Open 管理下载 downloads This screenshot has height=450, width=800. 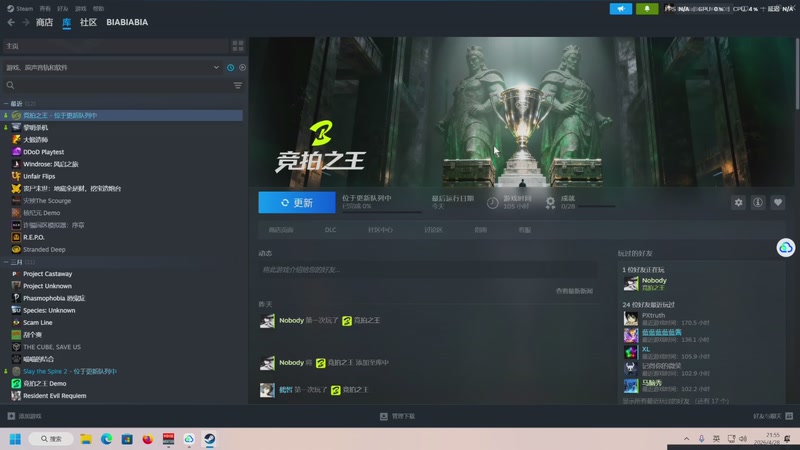[398, 416]
